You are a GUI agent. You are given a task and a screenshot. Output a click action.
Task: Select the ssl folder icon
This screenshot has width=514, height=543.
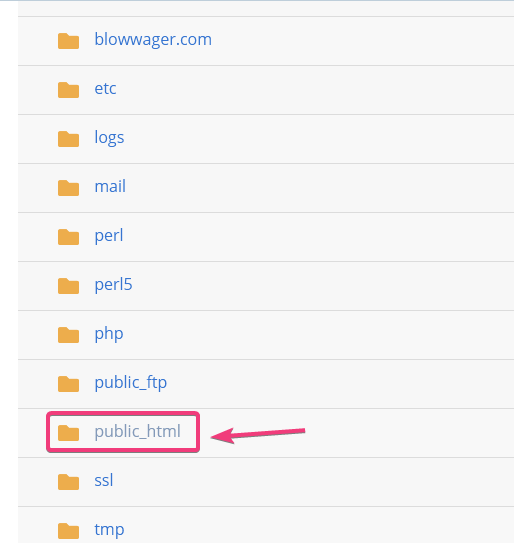coord(68,482)
